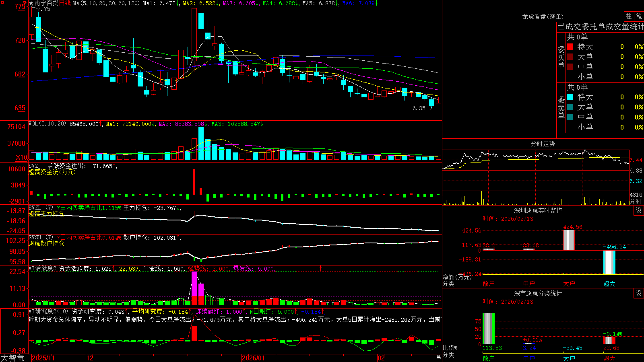
Task: Click the red question mark icon above 775
Action: tap(25, 4)
